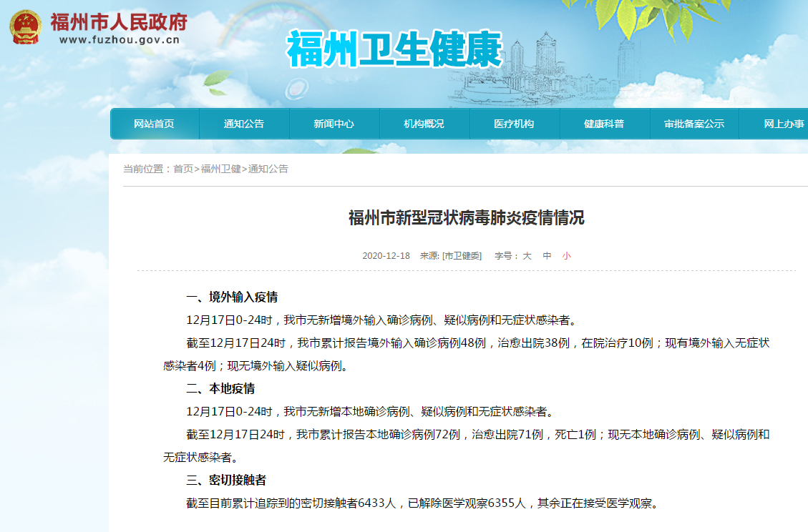This screenshot has height=532, width=808.
Task: Click the 首页 breadcrumb link
Action: click(x=183, y=169)
